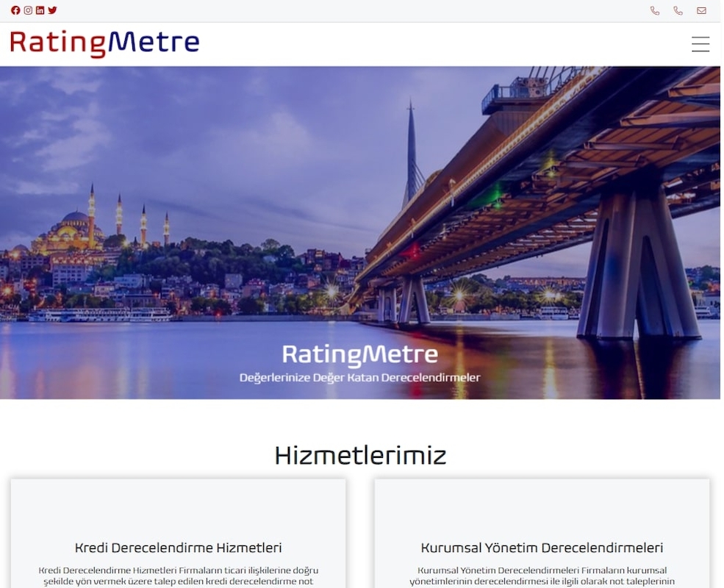Click the second phone icon beside the envelope
724x588 pixels.
(x=678, y=10)
